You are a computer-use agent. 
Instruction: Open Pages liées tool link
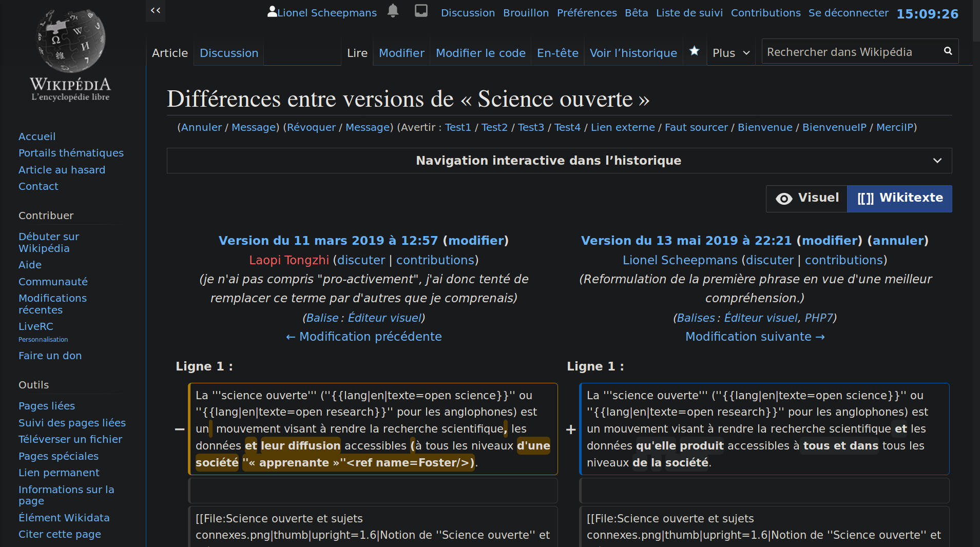(x=47, y=406)
